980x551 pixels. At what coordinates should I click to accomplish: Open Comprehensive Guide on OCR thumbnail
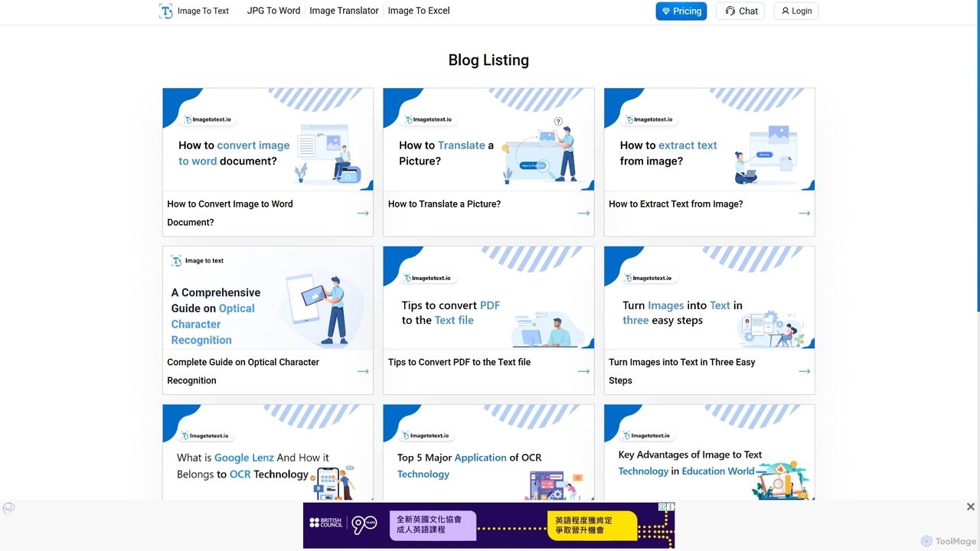(x=268, y=298)
